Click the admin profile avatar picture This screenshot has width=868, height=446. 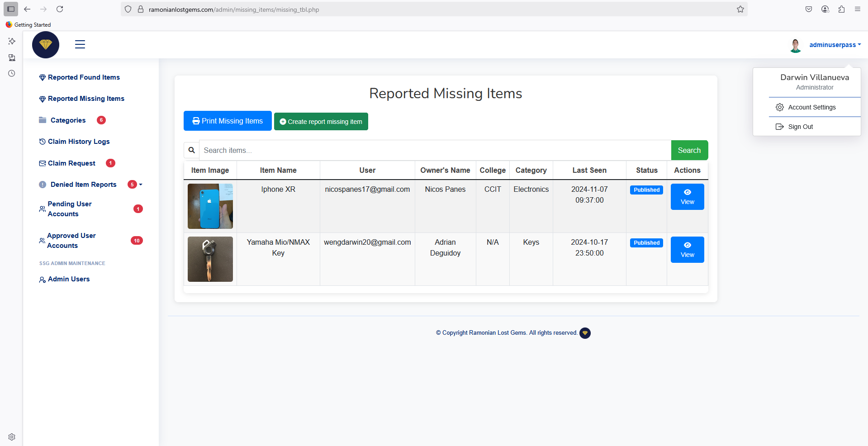click(x=795, y=45)
